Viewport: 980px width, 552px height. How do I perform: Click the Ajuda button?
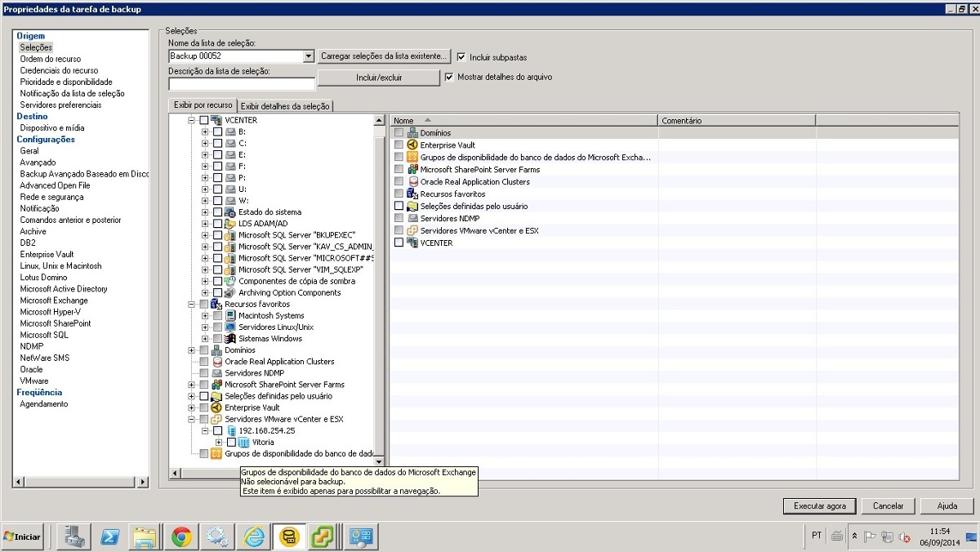[x=947, y=506]
